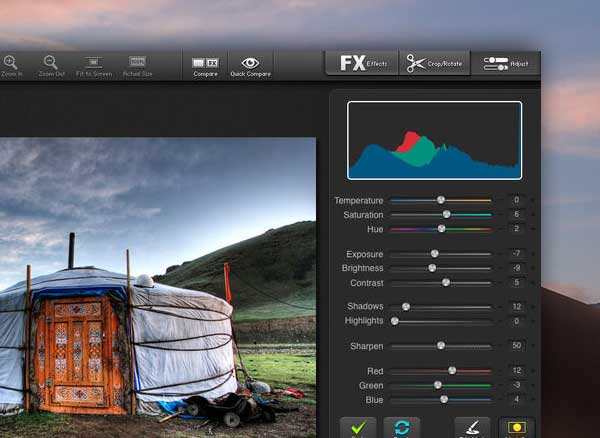The image size is (600, 438).
Task: Click the Exposure value field showing -7
Action: point(517,254)
